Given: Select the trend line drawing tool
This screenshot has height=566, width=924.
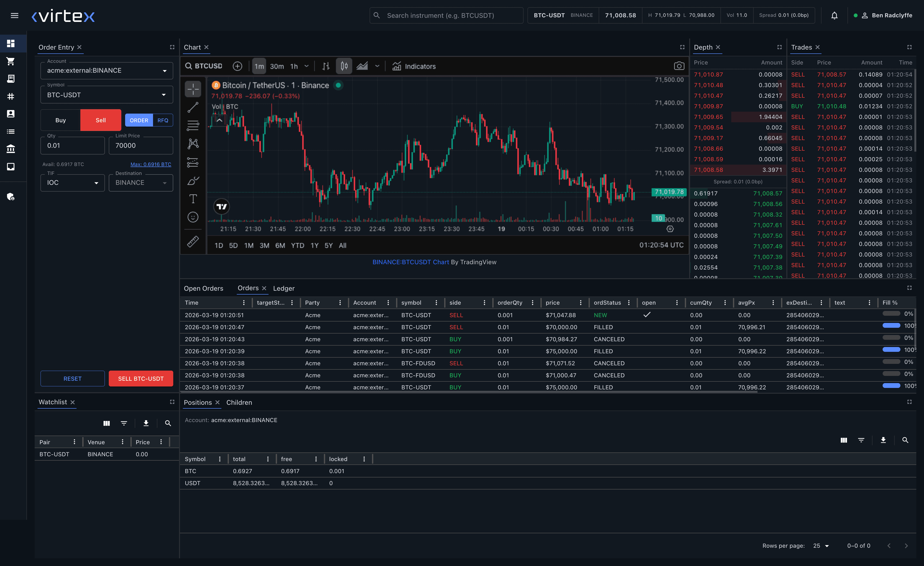Looking at the screenshot, I should [x=193, y=107].
